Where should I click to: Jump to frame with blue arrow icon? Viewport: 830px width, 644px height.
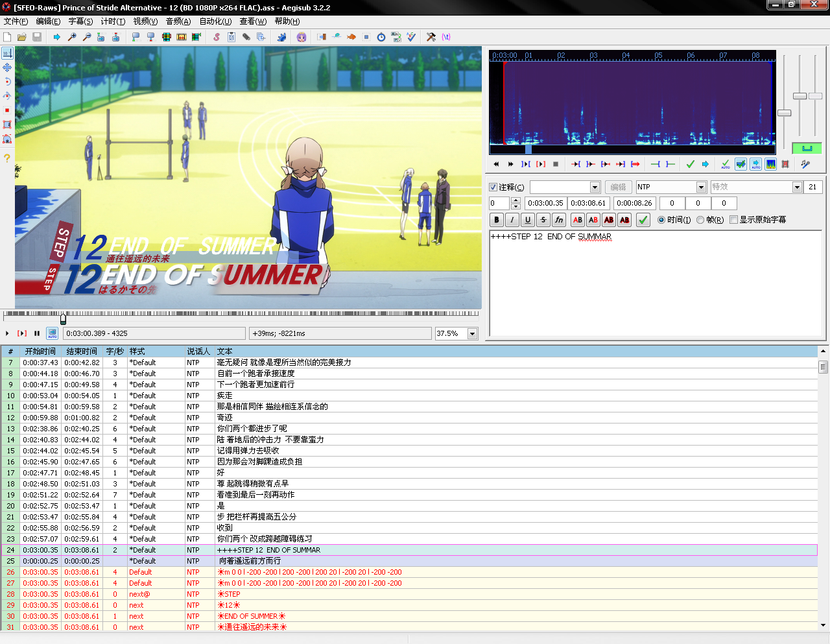pyautogui.click(x=57, y=37)
